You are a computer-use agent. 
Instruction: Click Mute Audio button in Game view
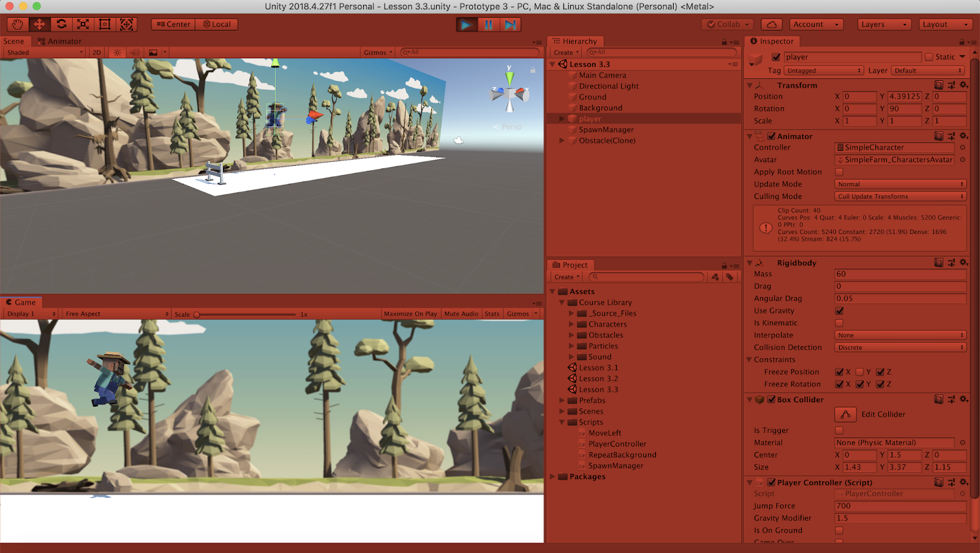pyautogui.click(x=461, y=314)
